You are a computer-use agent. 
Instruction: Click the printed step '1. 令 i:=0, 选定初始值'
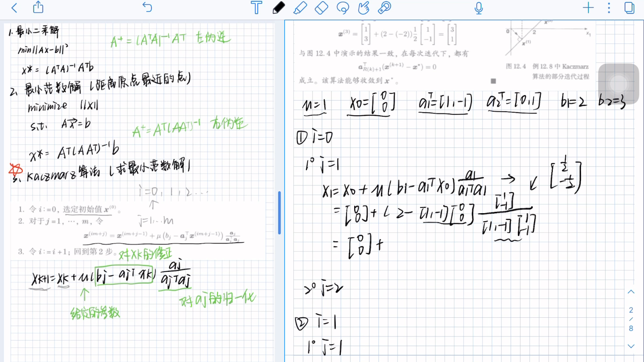tap(70, 209)
